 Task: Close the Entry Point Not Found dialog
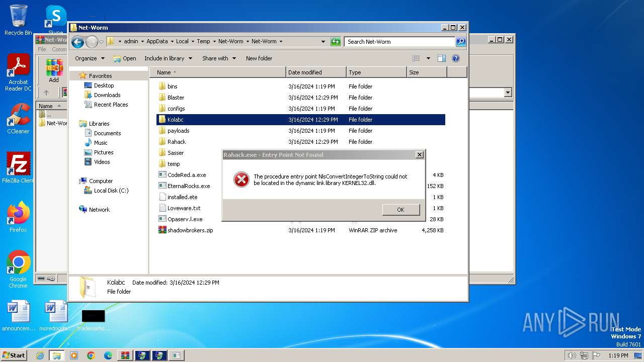[420, 155]
